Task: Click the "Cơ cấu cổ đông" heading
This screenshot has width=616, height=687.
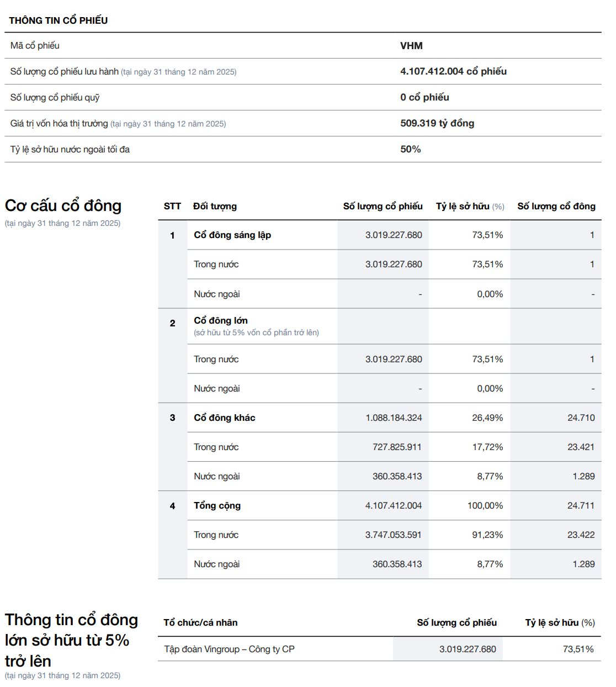Action: [63, 206]
